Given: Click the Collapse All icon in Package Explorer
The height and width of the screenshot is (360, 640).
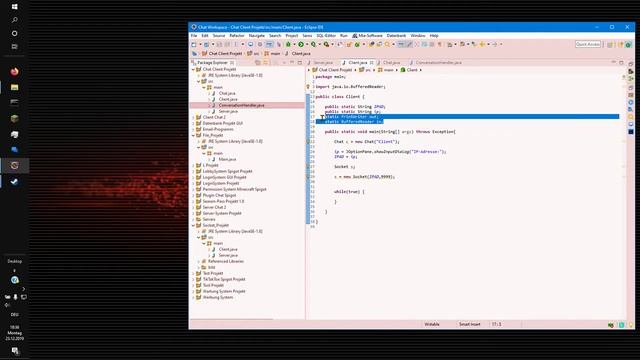Looking at the screenshot, I should 258,63.
